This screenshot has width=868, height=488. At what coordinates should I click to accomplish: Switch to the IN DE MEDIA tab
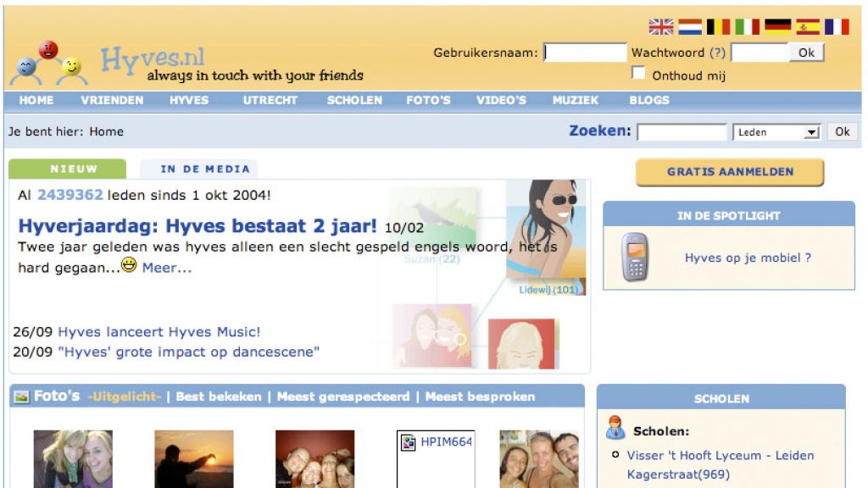(x=198, y=169)
